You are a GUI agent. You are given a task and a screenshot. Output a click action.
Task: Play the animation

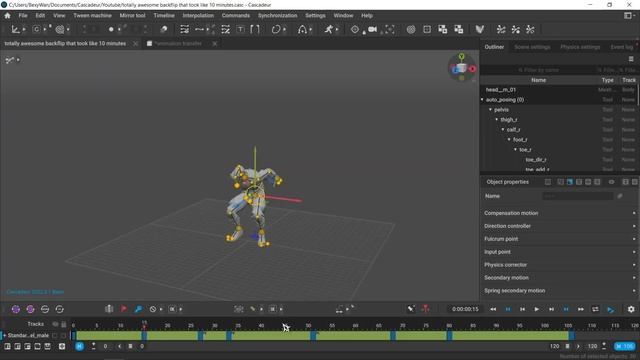(x=536, y=309)
